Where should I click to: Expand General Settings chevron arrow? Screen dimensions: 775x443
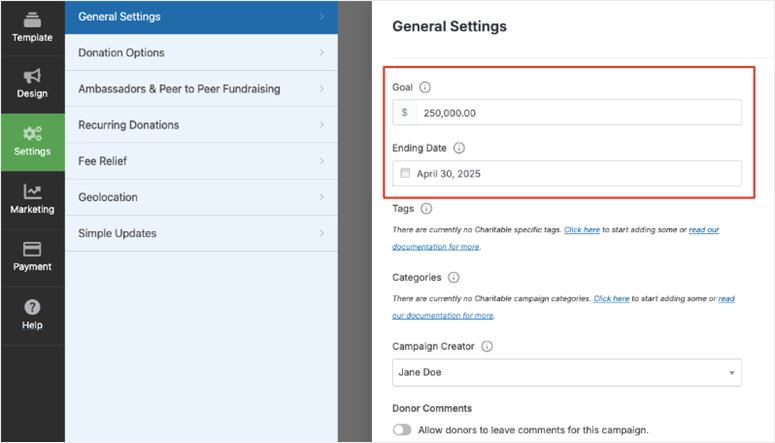(x=322, y=16)
